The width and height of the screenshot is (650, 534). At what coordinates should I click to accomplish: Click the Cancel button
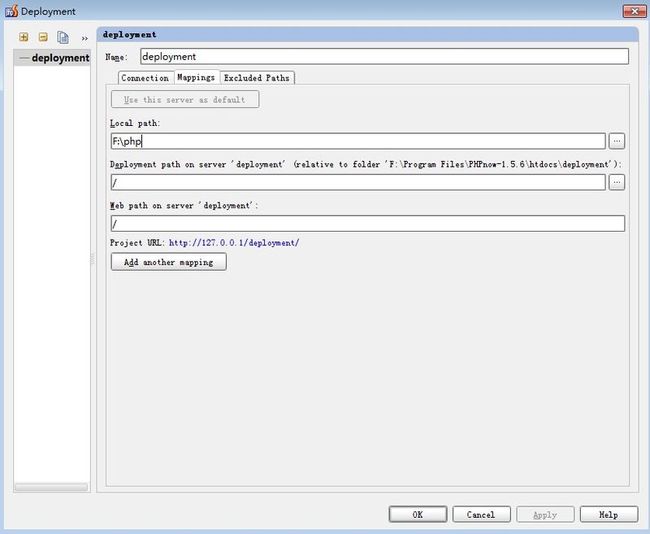tap(481, 515)
